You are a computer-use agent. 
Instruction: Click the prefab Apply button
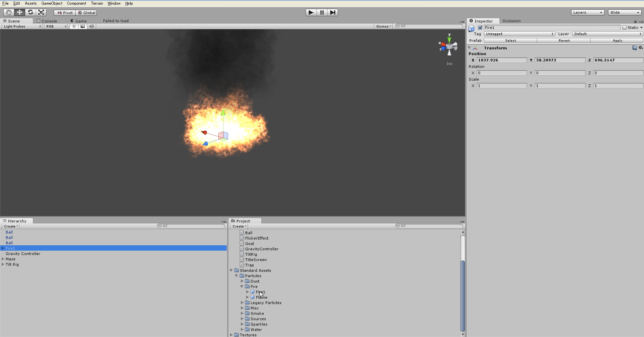click(x=617, y=41)
